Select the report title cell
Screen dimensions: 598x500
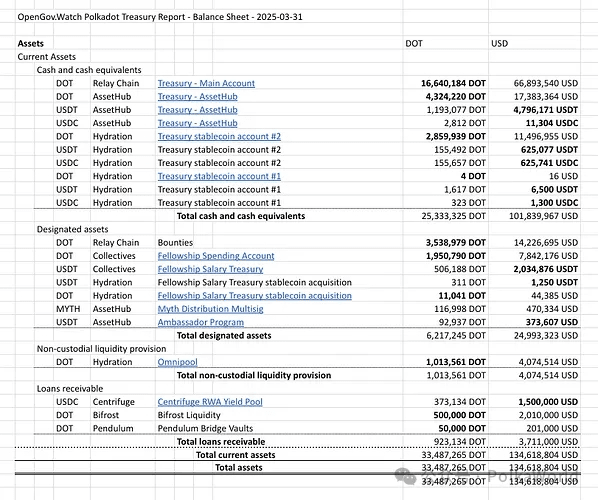(160, 17)
